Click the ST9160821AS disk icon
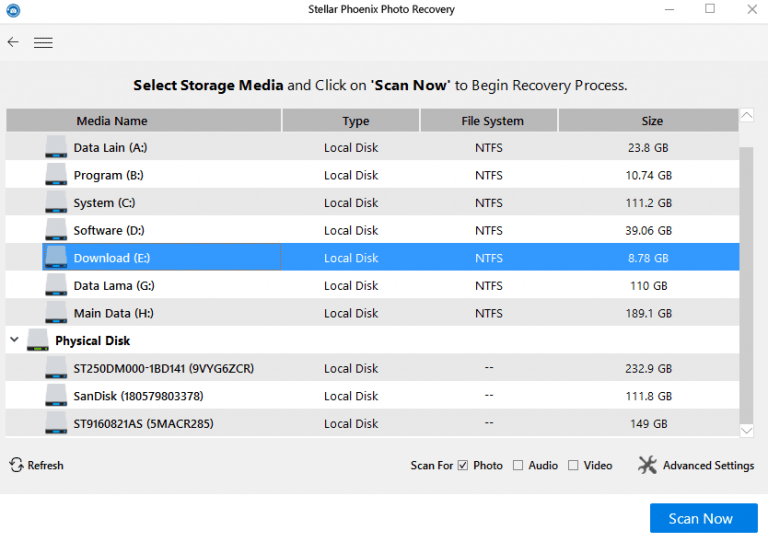The height and width of the screenshot is (542, 768). tap(56, 423)
